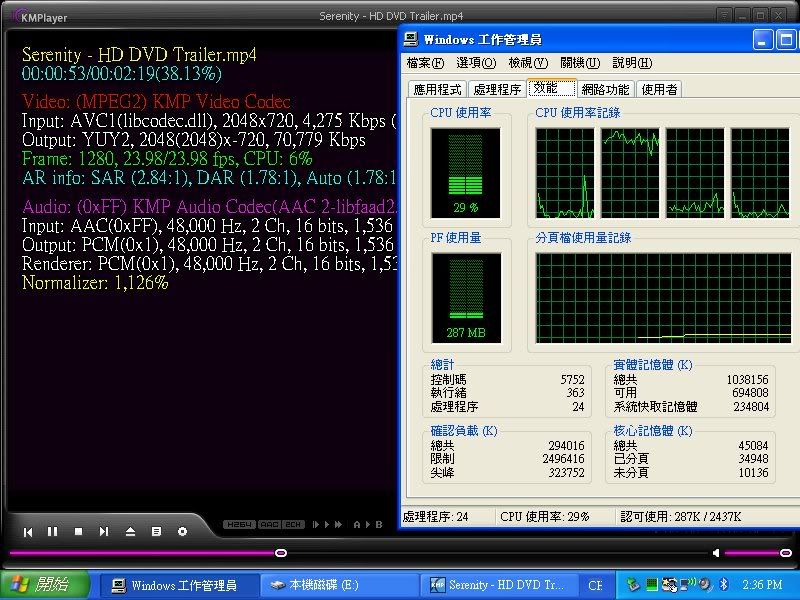
Task: Open the KMPlayer control box gear icon
Action: 182,532
